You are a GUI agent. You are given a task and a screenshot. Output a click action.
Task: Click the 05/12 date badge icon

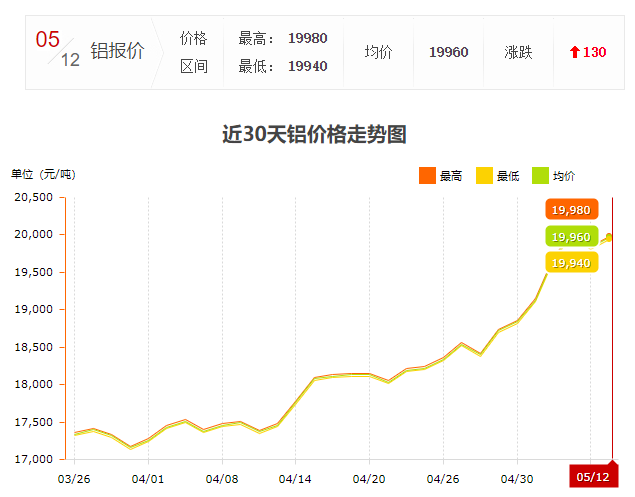[x=58, y=50]
